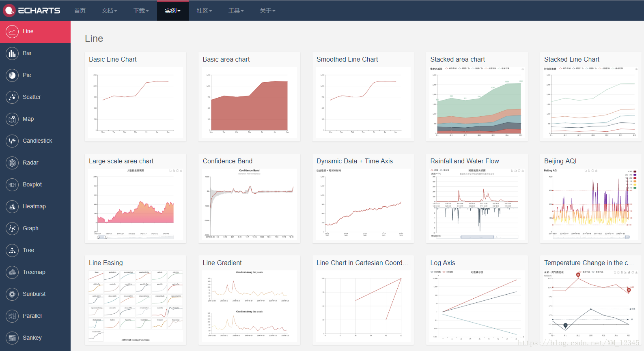This screenshot has height=351, width=644.
Task: Open the Beijing AQI chart thumbnail
Action: pyautogui.click(x=591, y=204)
